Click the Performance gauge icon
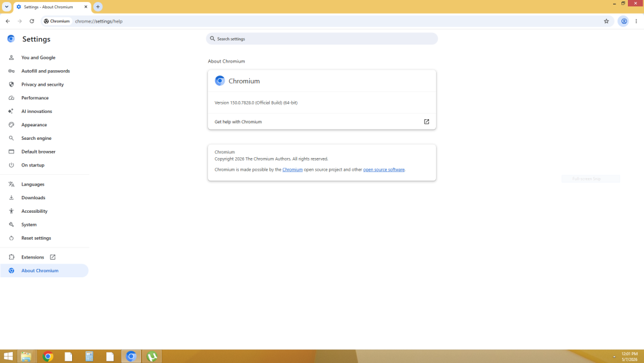 click(x=11, y=98)
